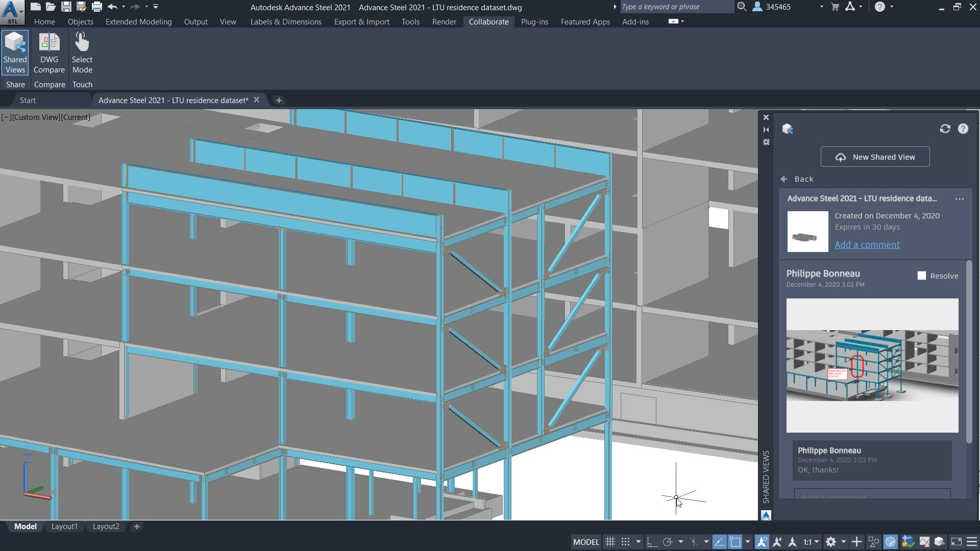Auto-hide the Shared Views palette

[x=766, y=130]
